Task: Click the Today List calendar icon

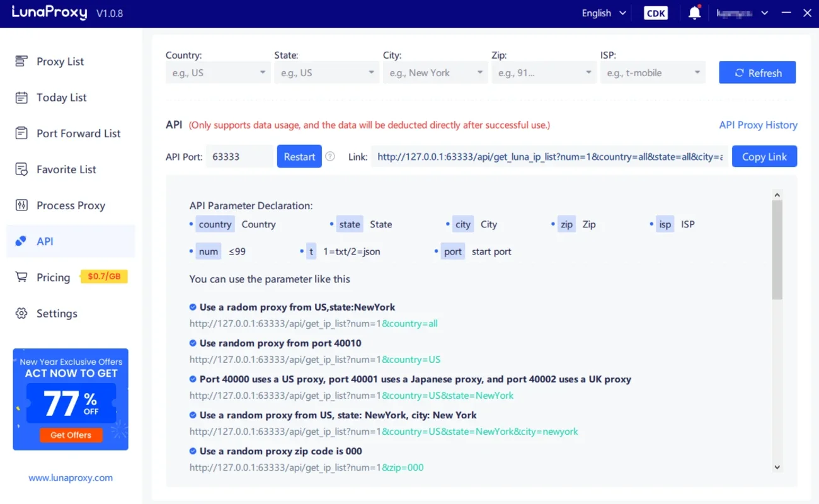Action: point(21,97)
